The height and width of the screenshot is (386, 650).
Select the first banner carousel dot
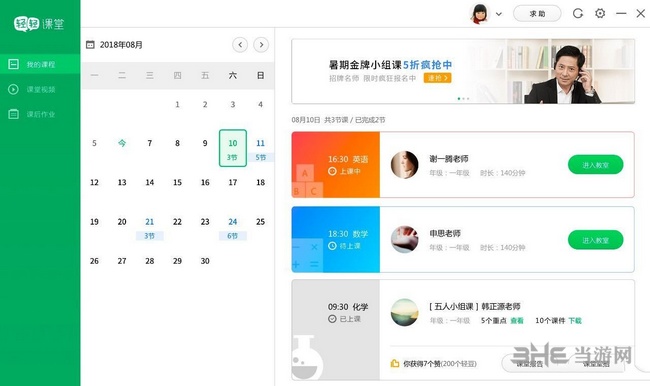458,99
